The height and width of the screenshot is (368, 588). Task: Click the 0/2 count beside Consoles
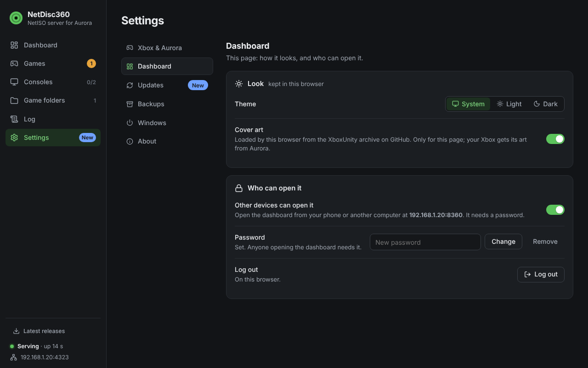click(91, 82)
